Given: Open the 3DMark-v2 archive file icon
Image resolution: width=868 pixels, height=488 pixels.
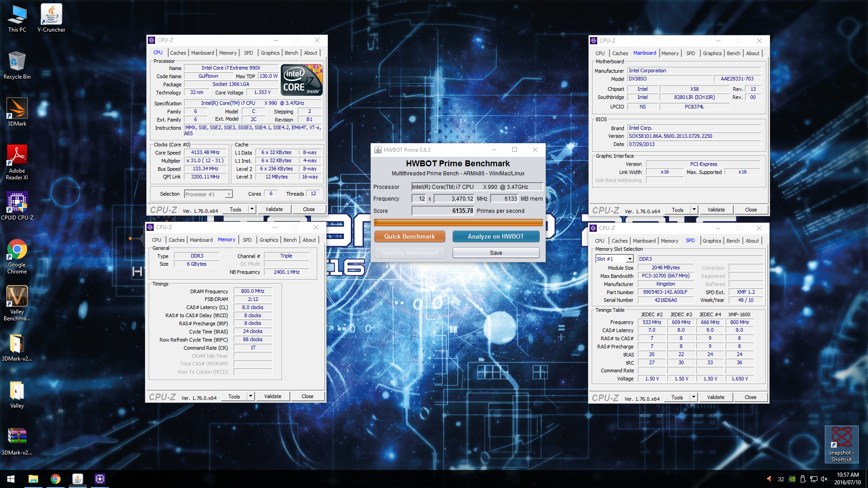Looking at the screenshot, I should 17,441.
